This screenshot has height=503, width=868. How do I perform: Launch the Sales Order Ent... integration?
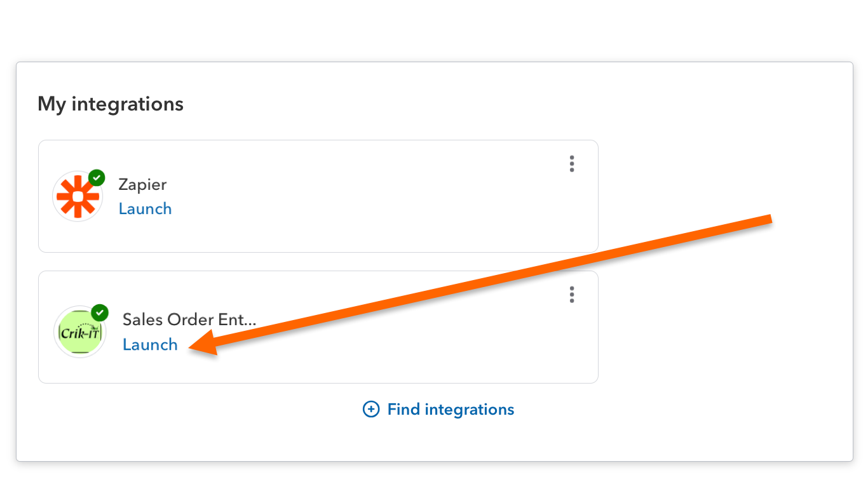click(x=150, y=344)
